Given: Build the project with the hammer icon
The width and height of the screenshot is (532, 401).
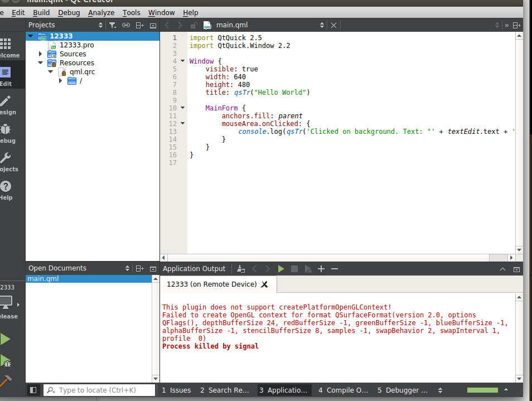Looking at the screenshot, I should coord(6,381).
